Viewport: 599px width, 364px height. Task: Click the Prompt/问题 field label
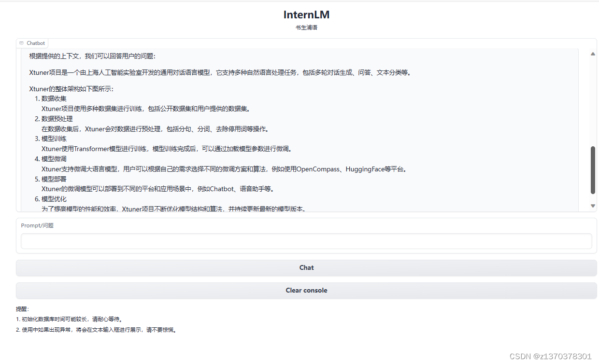37,225
